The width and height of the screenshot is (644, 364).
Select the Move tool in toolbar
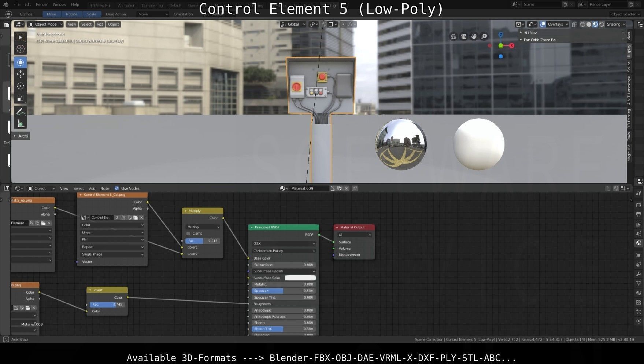[21, 74]
